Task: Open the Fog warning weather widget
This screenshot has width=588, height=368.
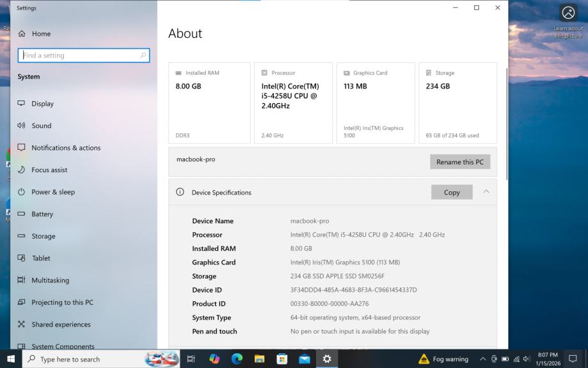Action: point(443,359)
